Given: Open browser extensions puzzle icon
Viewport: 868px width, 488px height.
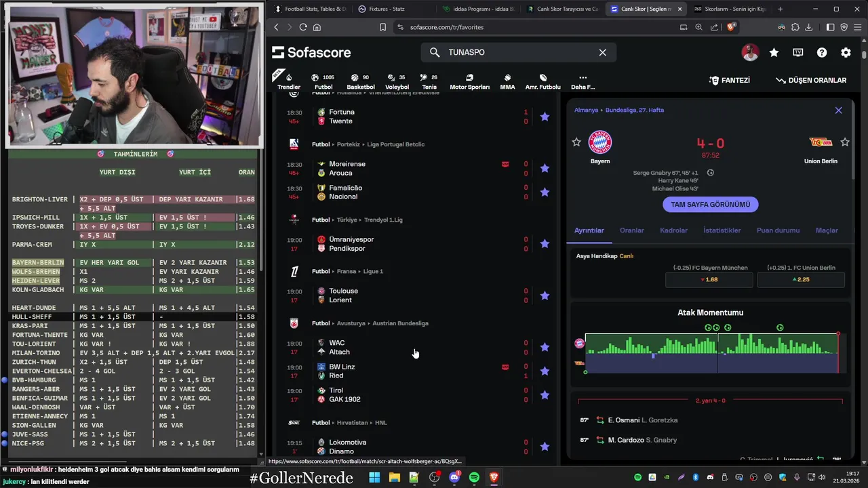Looking at the screenshot, I should click(x=795, y=27).
